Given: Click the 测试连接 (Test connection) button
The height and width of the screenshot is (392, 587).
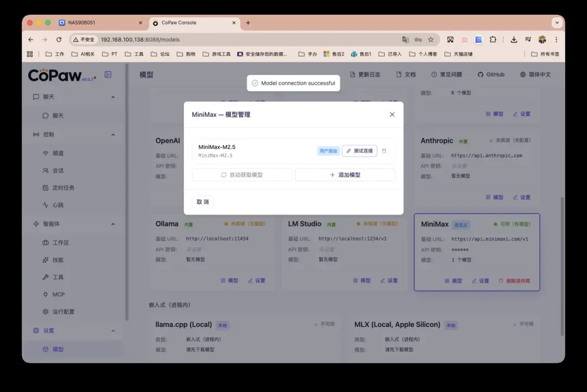Looking at the screenshot, I should point(358,150).
